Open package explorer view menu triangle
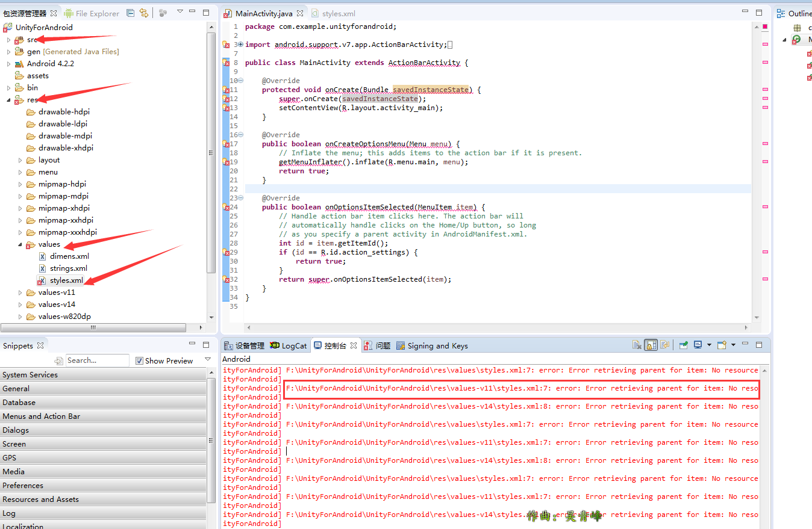812x529 pixels. pyautogui.click(x=180, y=12)
